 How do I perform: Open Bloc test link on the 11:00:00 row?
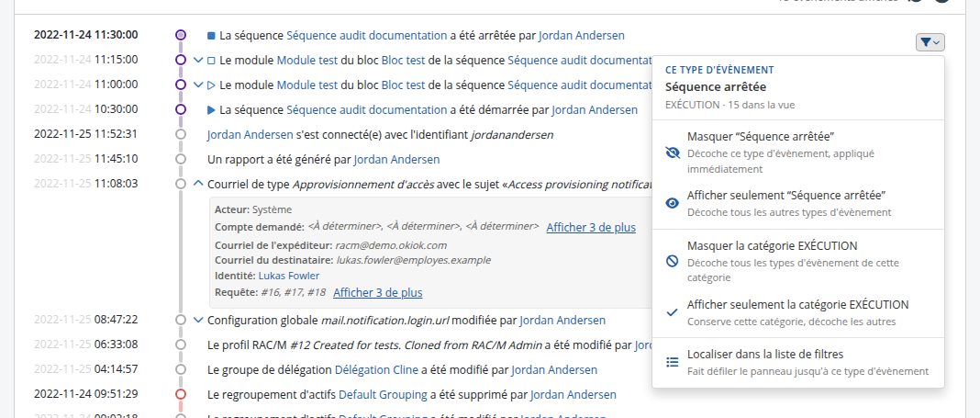click(x=403, y=85)
